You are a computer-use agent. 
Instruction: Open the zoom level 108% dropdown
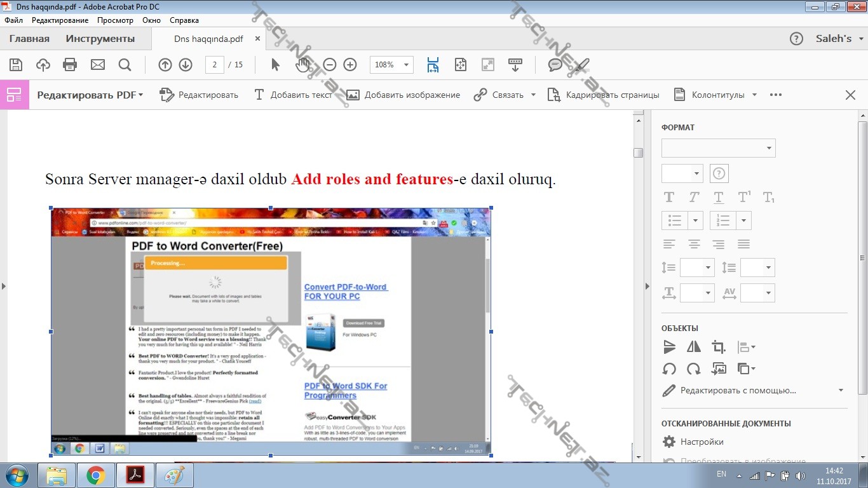click(406, 65)
